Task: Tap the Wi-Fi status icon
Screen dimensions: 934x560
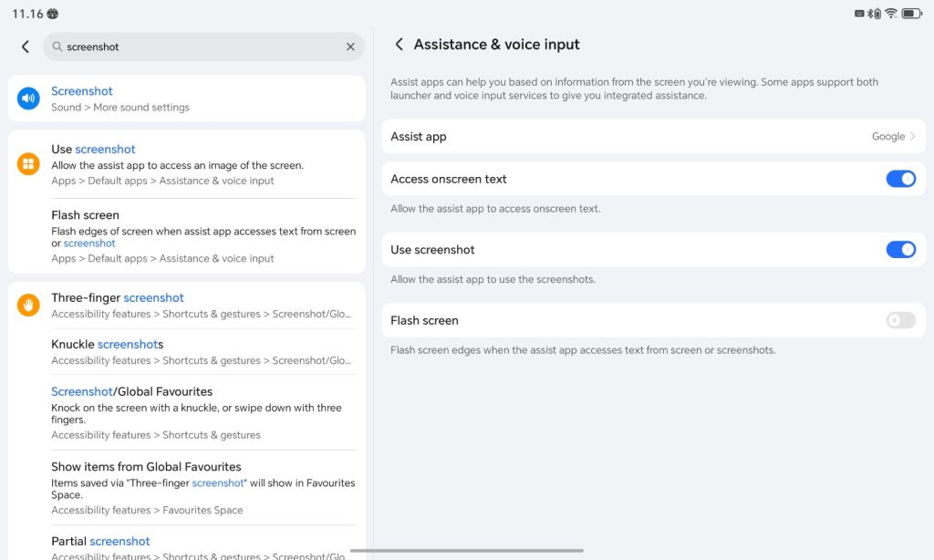Action: [890, 14]
